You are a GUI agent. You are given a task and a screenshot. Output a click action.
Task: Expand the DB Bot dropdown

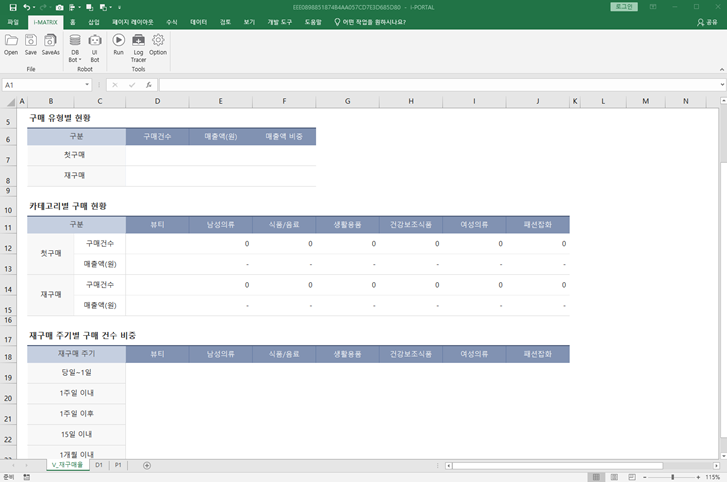pyautogui.click(x=75, y=59)
